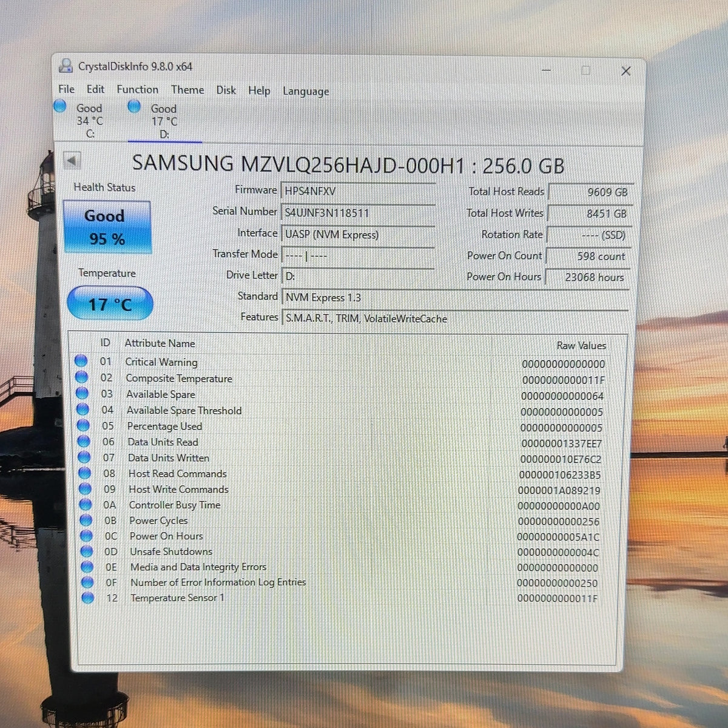Screen dimensions: 728x728
Task: Click raw value 0000000000004C
Action: 558,552
